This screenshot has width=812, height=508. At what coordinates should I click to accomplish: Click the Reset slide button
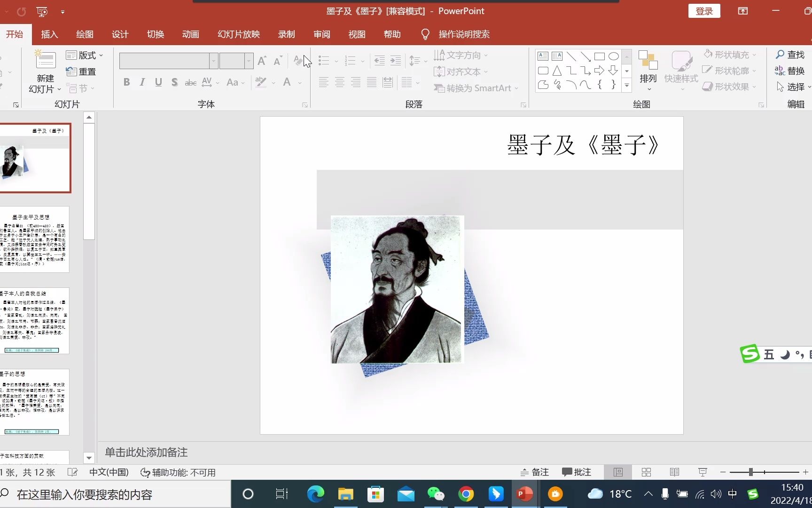81,71
